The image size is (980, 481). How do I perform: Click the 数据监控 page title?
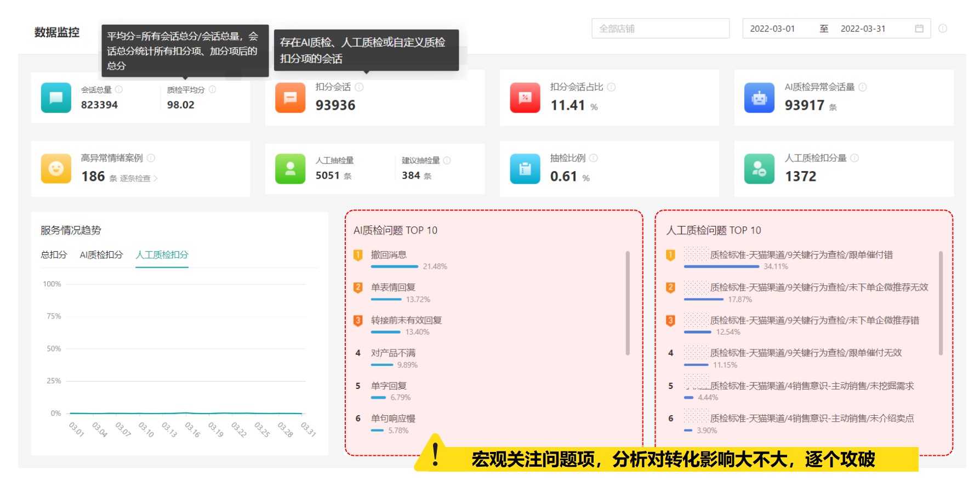point(57,32)
